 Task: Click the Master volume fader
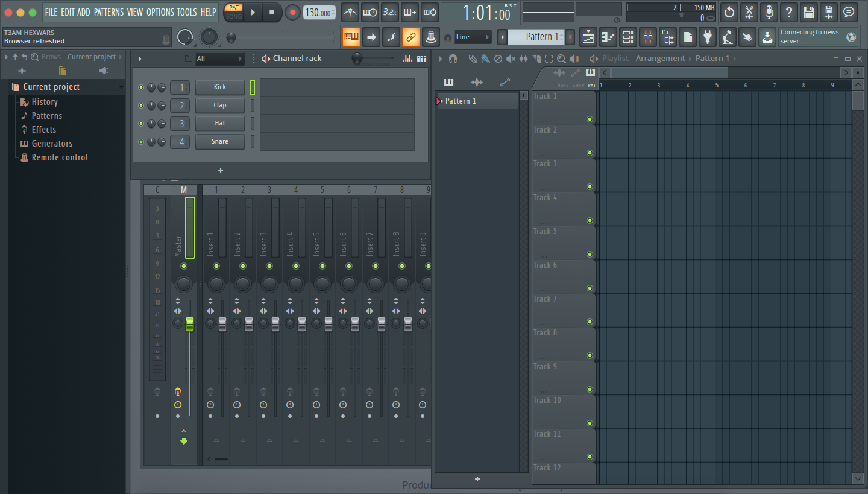[190, 324]
